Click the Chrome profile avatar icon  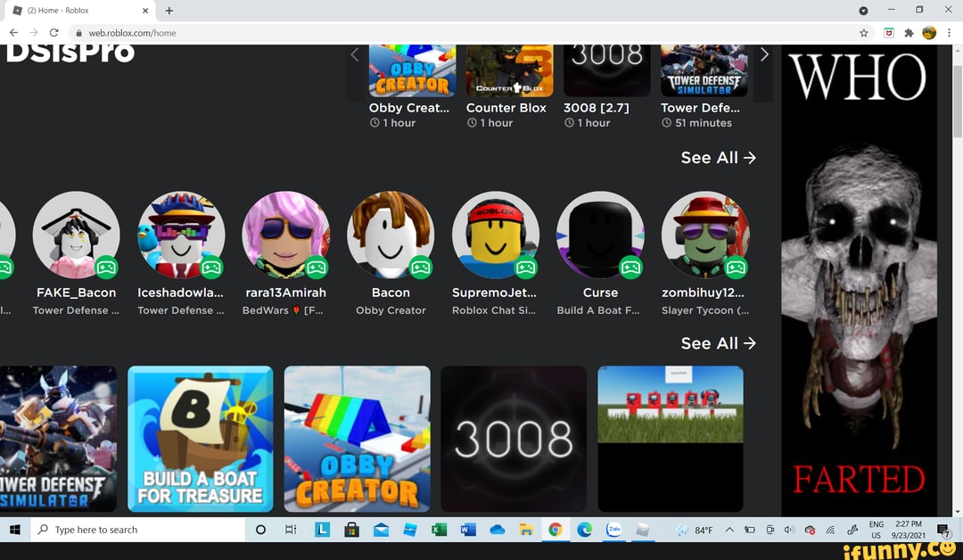tap(929, 33)
